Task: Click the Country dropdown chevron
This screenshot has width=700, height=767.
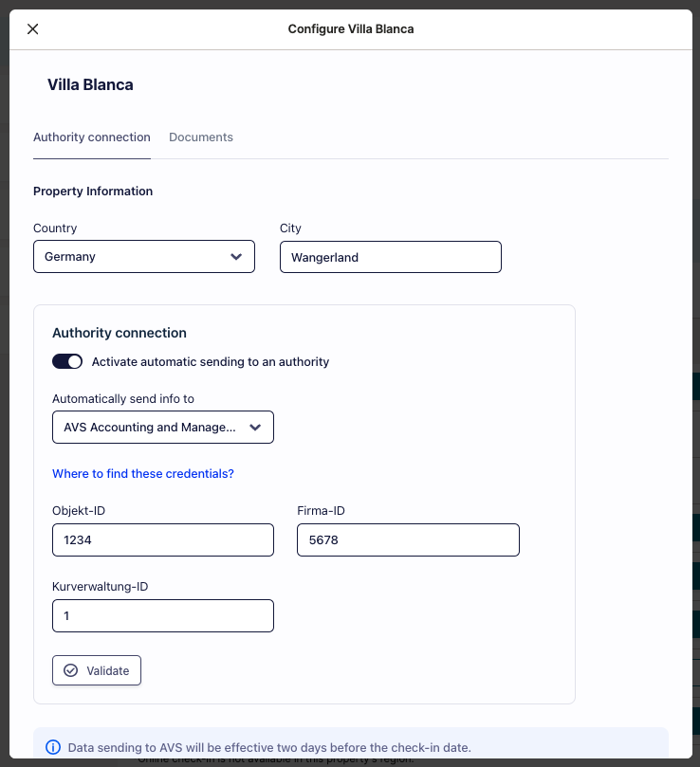Action: point(236,257)
